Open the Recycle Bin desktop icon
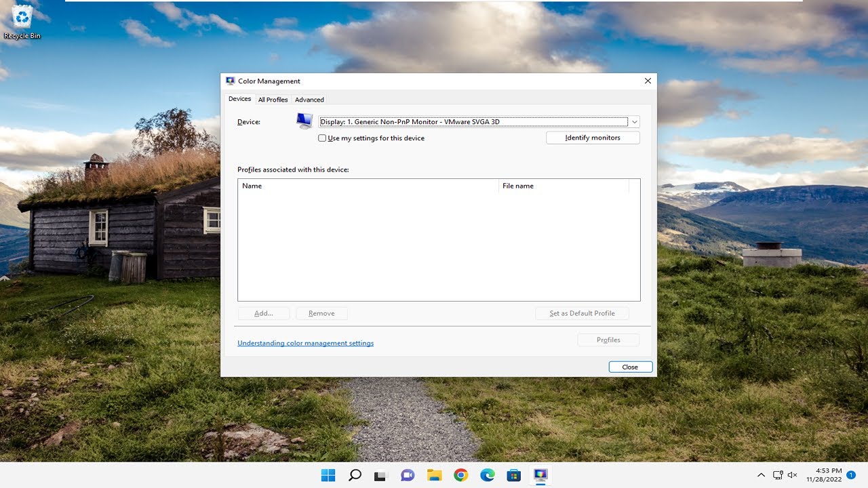Viewport: 868px width, 488px height. (x=22, y=22)
